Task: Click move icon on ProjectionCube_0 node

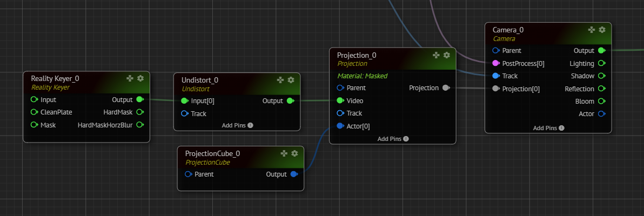Action: [284, 153]
